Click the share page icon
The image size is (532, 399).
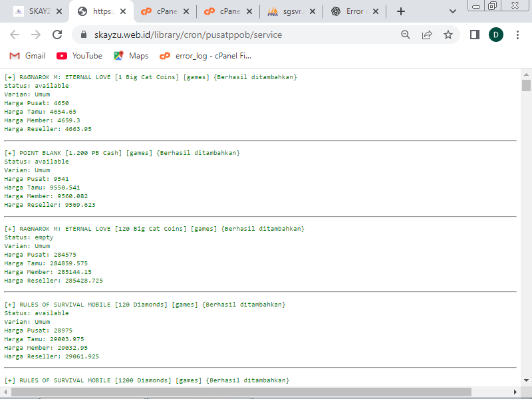click(426, 35)
